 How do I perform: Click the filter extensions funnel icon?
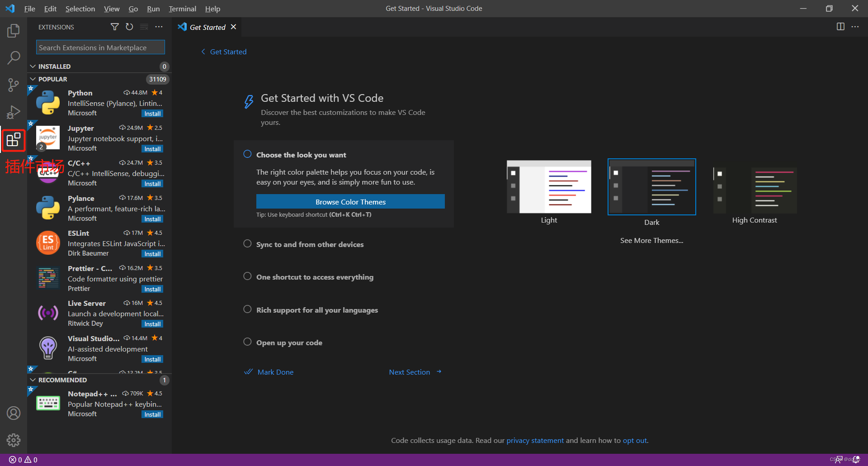(x=115, y=27)
